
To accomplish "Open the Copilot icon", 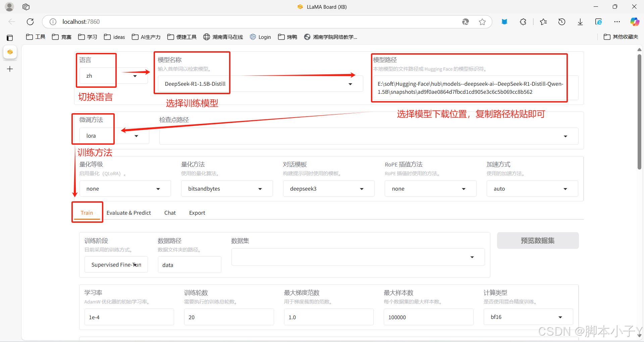I will click(x=635, y=22).
